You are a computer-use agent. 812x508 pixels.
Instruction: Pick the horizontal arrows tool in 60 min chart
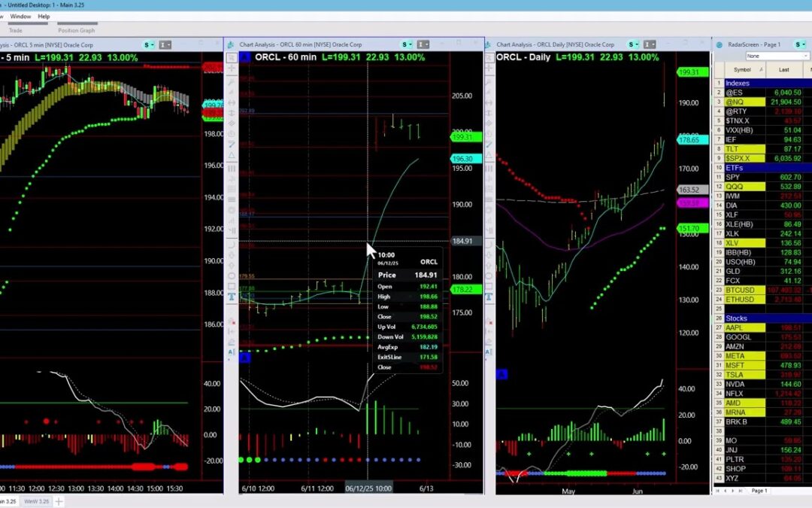tap(232, 102)
